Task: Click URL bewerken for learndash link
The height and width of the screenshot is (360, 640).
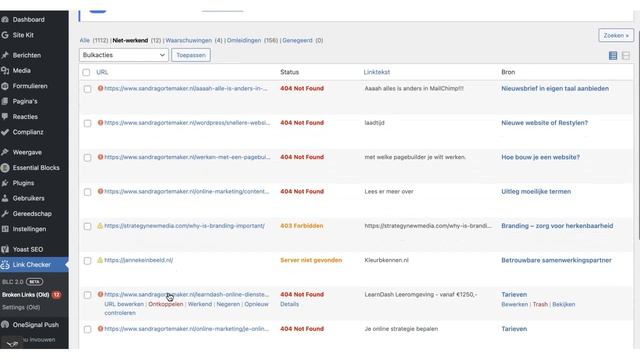Action: click(x=124, y=304)
